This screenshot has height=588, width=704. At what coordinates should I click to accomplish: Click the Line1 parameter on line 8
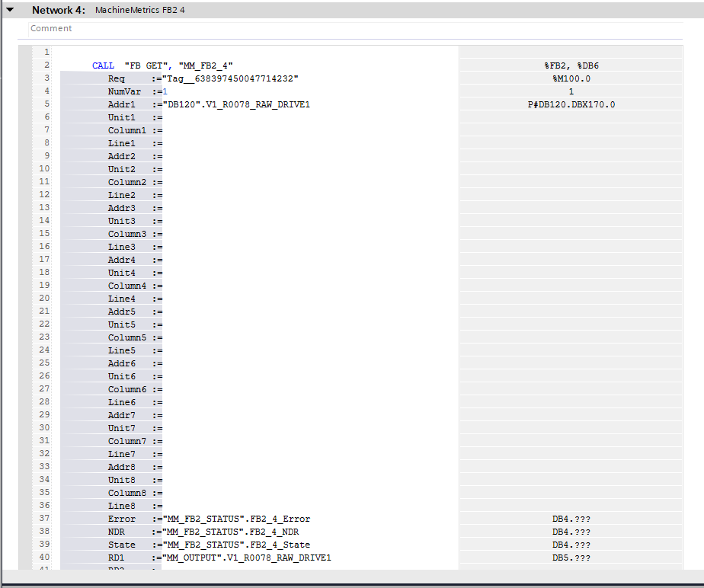122,144
